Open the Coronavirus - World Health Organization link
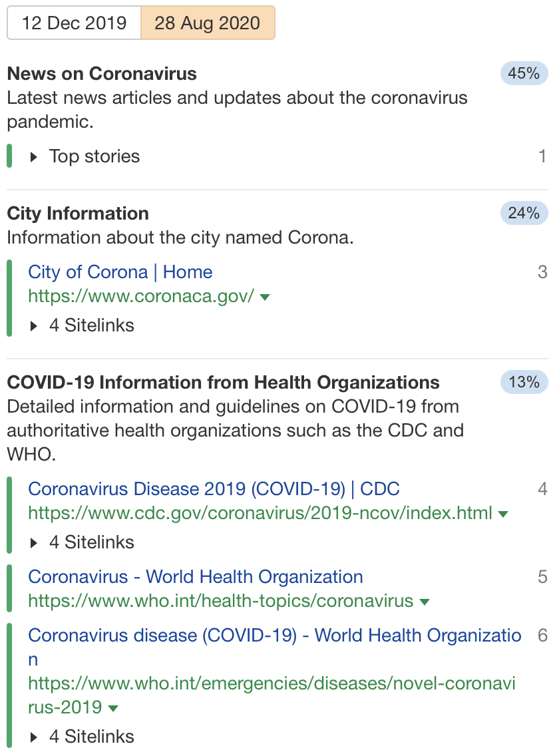This screenshot has width=555, height=756. (195, 576)
